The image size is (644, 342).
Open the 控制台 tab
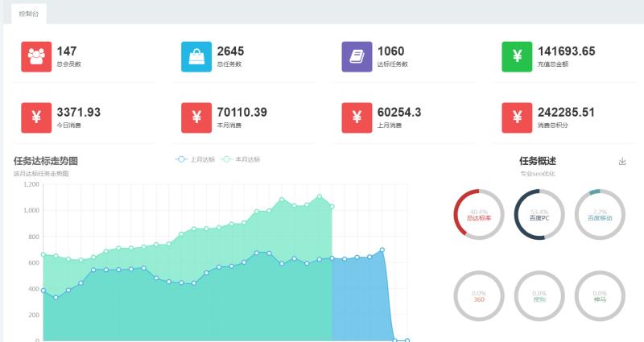click(28, 14)
